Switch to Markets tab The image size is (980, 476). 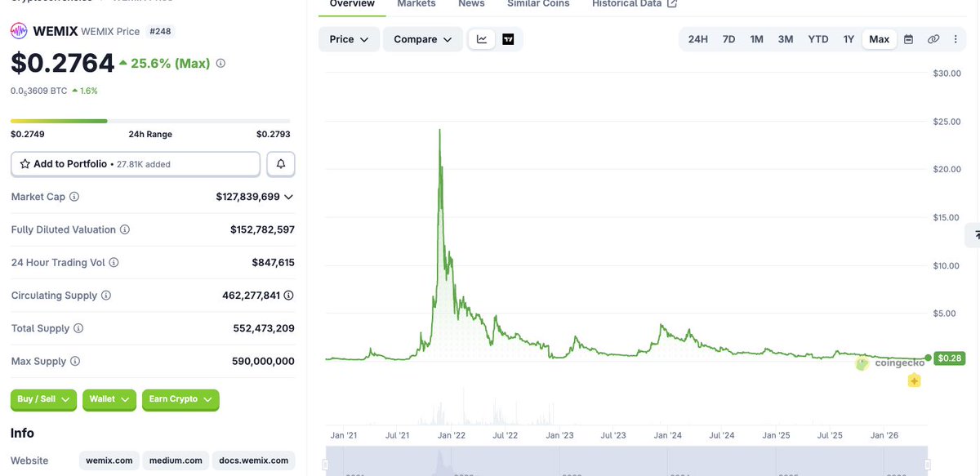416,4
